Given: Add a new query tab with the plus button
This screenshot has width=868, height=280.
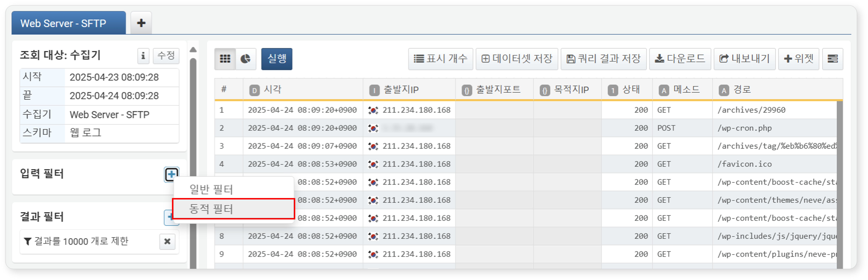Looking at the screenshot, I should [x=141, y=23].
